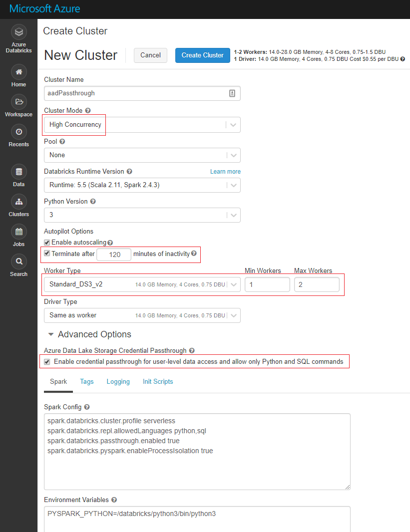Viewport: 410px width, 532px height.
Task: Open Pool dropdown showing None
Action: [142, 155]
